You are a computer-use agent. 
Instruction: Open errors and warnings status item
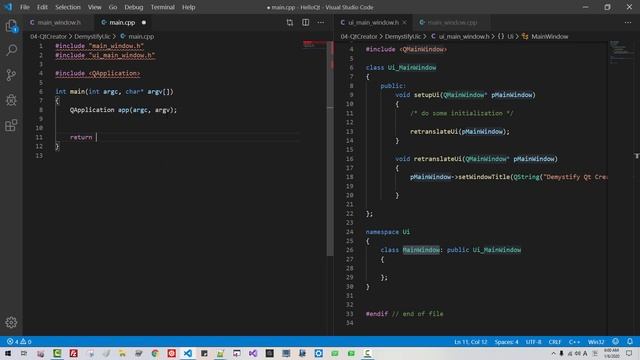[19, 342]
